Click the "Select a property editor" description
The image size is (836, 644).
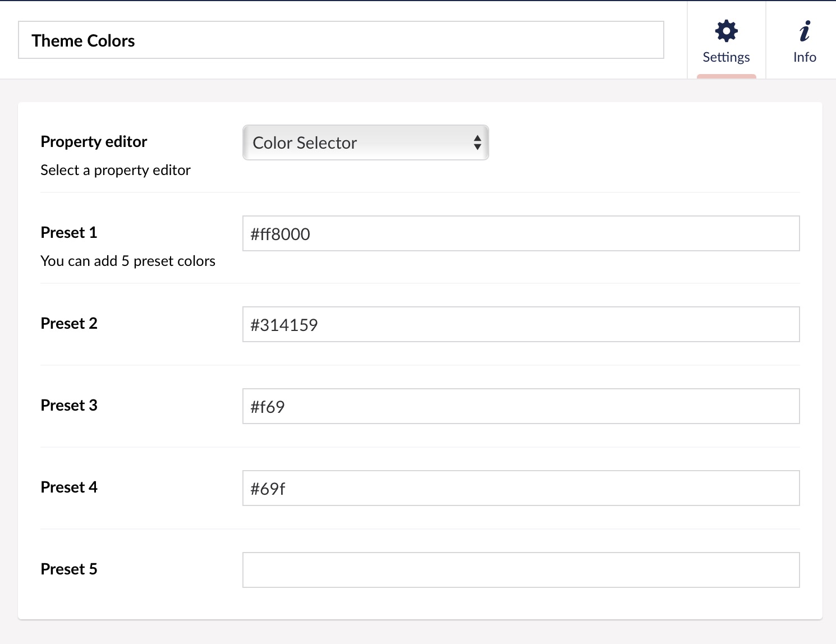point(116,170)
